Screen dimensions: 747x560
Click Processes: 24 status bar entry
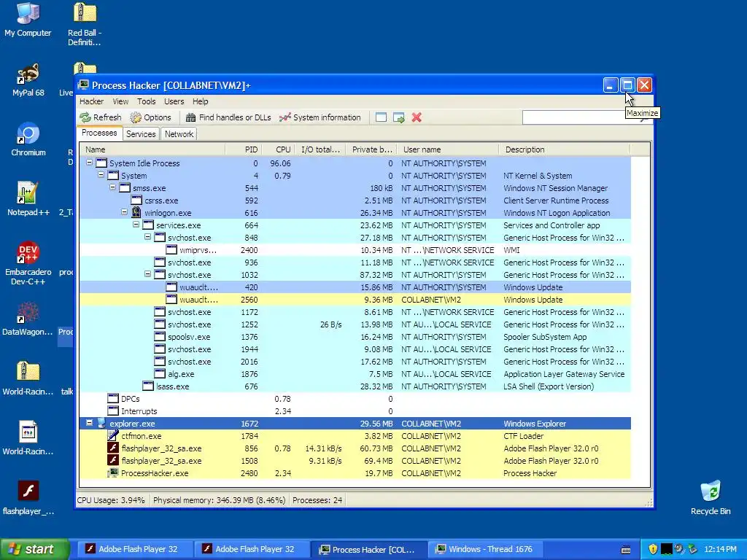pos(317,500)
